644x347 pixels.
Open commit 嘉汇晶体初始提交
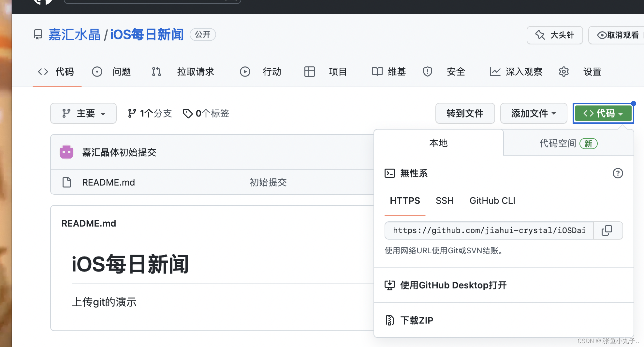click(x=119, y=152)
